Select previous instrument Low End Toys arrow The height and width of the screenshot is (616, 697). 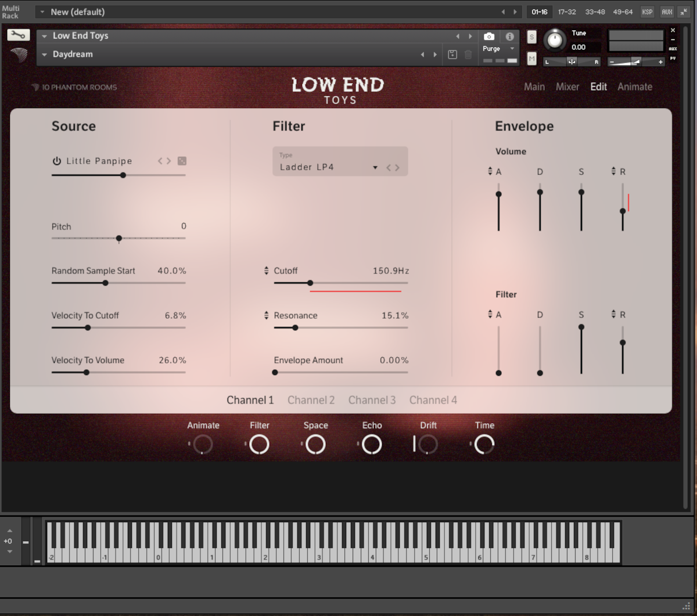pyautogui.click(x=458, y=36)
